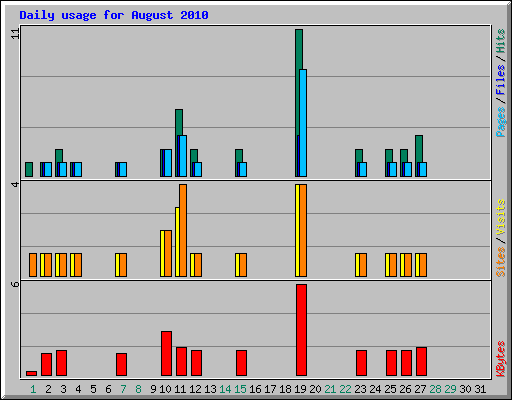Click day '19' on the x-axis
The image size is (512, 400).
(300, 389)
